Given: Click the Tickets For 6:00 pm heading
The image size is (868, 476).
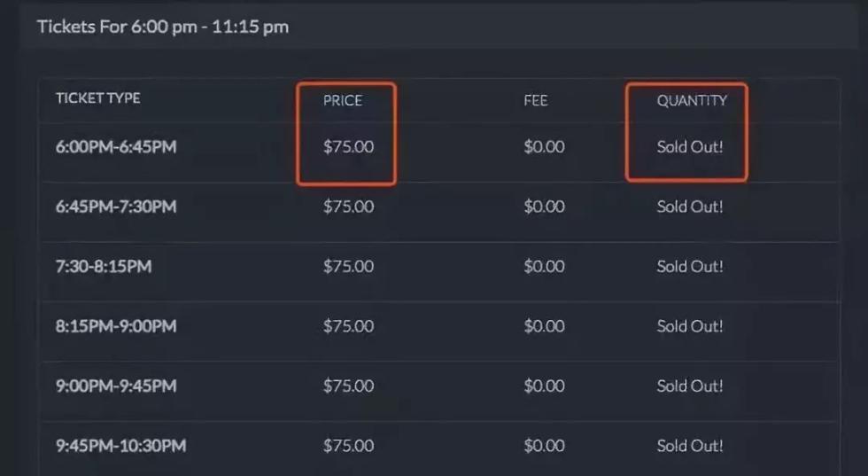Looking at the screenshot, I should click(x=163, y=27).
